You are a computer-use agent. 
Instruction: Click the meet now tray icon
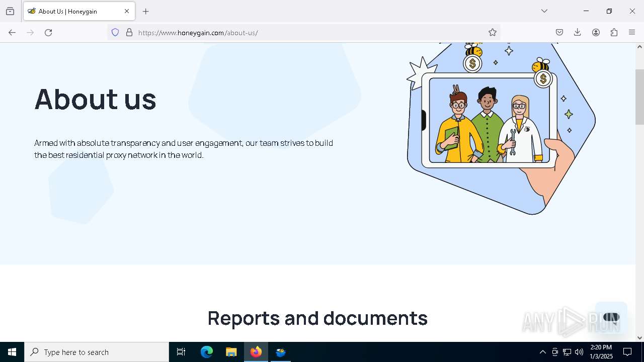555,352
